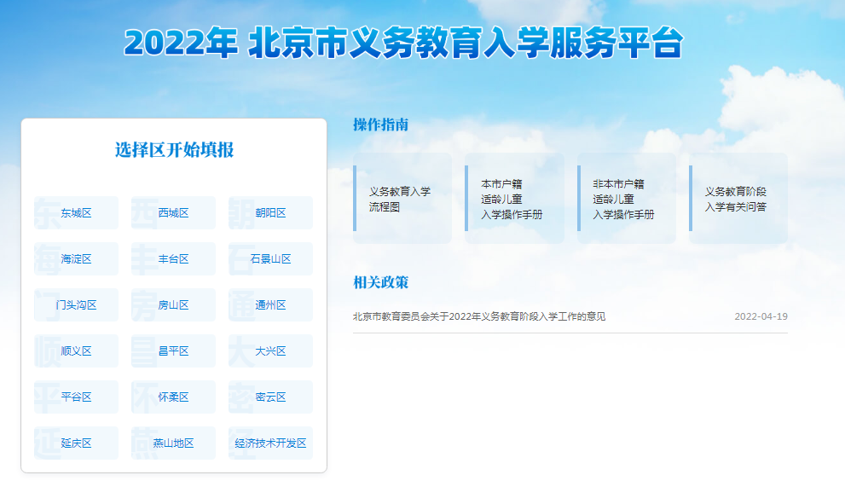Select the 朝阳区 district
Viewport: 845px width, 504px height.
pos(270,213)
